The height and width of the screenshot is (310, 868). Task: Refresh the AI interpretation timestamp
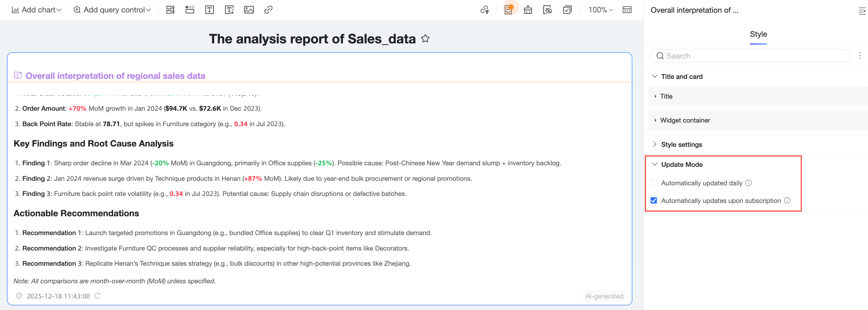tap(97, 296)
